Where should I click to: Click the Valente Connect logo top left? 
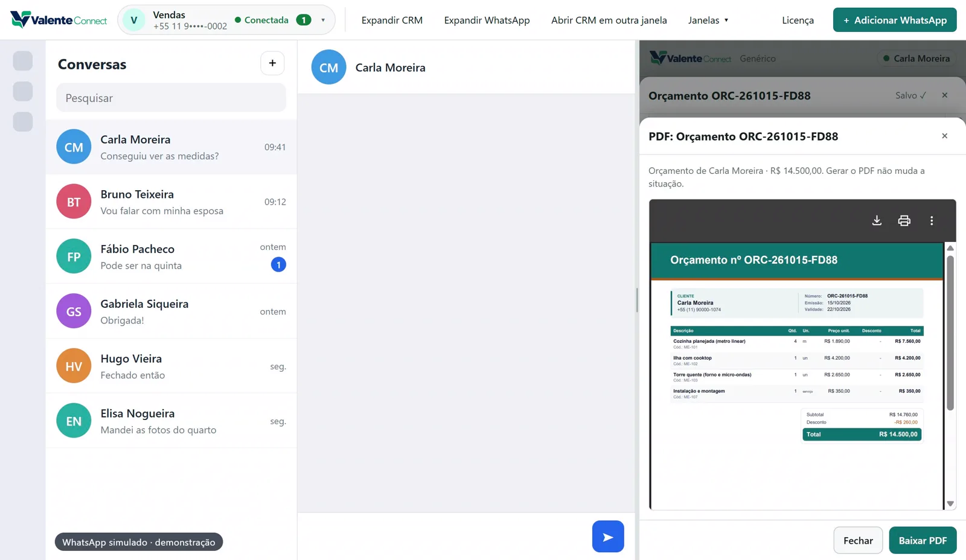coord(59,20)
